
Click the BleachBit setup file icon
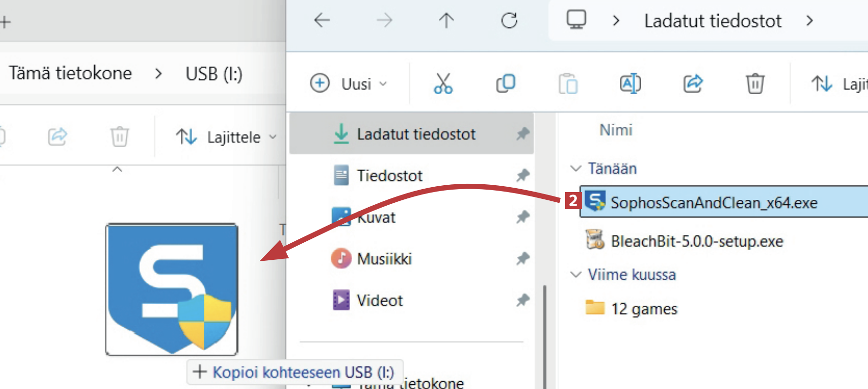pyautogui.click(x=595, y=239)
